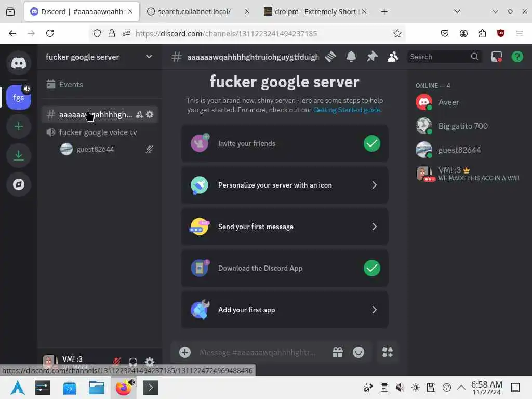Open the Getting Started guide link
The width and height of the screenshot is (532, 399).
[347, 110]
